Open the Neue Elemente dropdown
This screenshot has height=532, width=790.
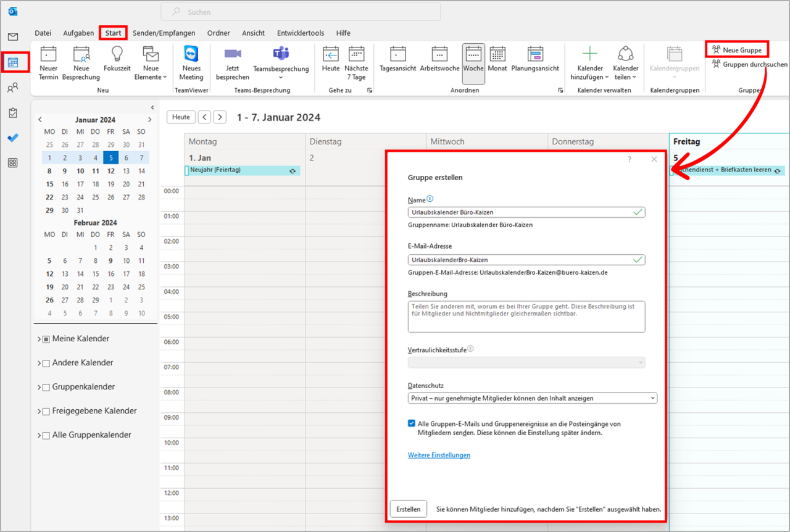click(150, 62)
